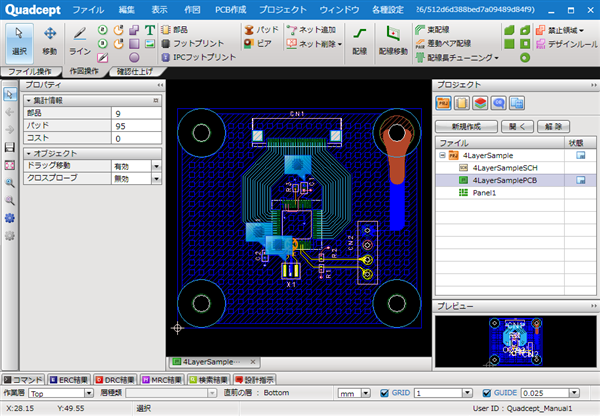The image size is (600, 416).
Task: Select the green solid square plane icon
Action: (509, 44)
